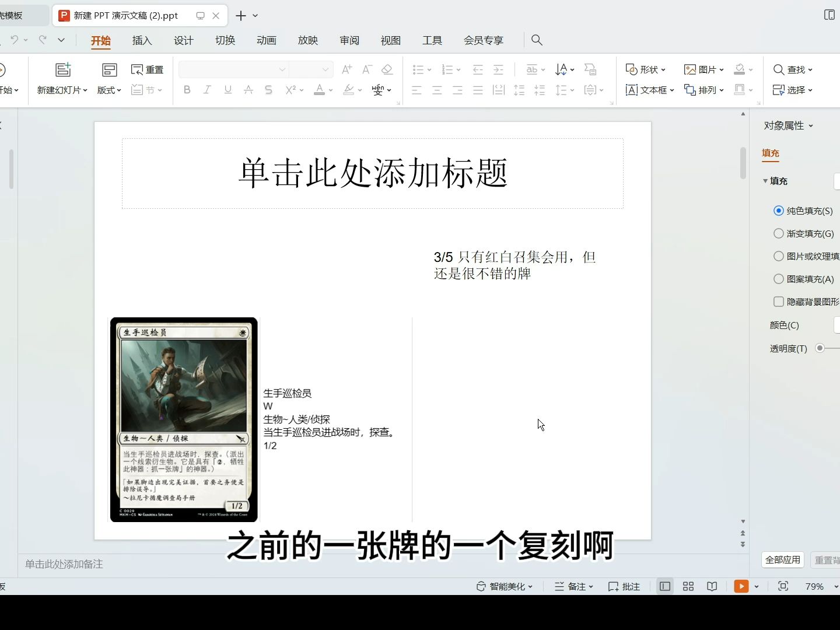The height and width of the screenshot is (630, 840).
Task: Click the text shadow S icon
Action: pyautogui.click(x=268, y=90)
